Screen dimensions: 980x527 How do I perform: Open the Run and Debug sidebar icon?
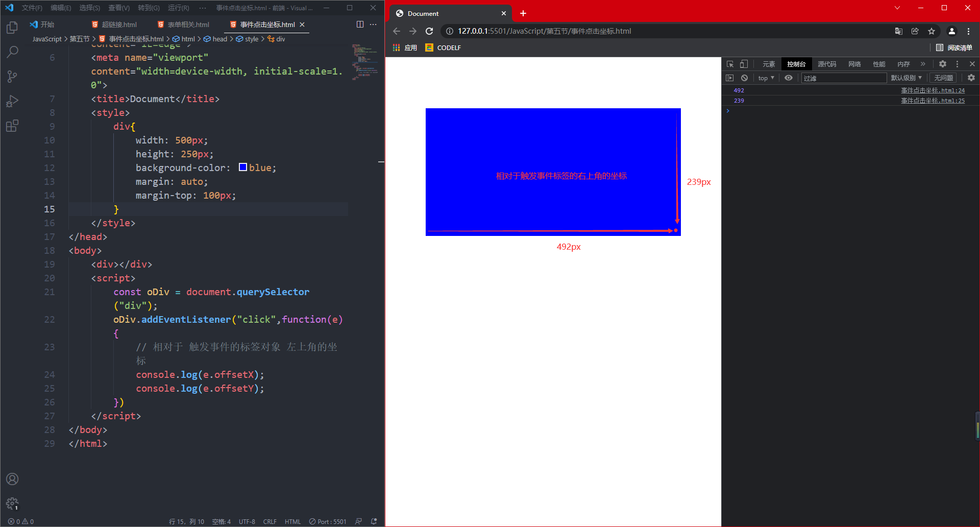coord(12,101)
